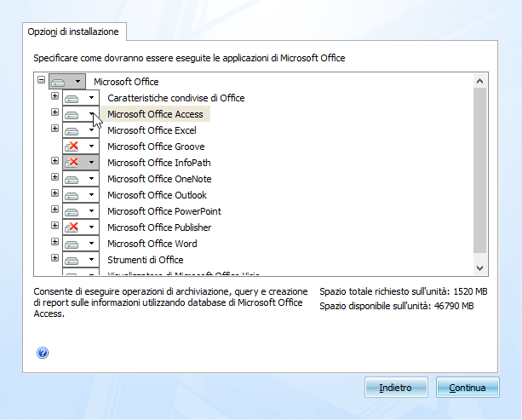
Task: Click the red X icon beside InfoPath
Action: point(72,163)
